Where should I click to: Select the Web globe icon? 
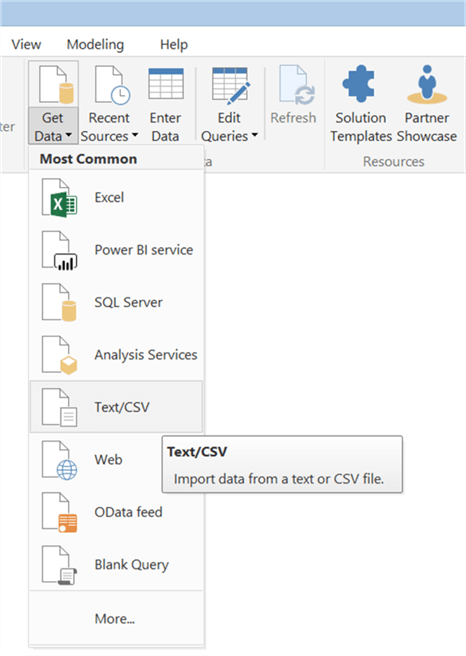(x=59, y=461)
